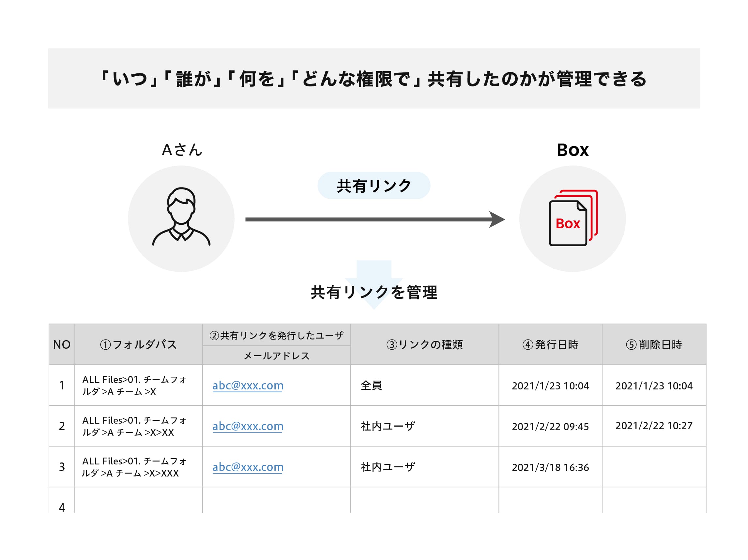
Task: Click the ④発行日時 column header
Action: point(550,345)
